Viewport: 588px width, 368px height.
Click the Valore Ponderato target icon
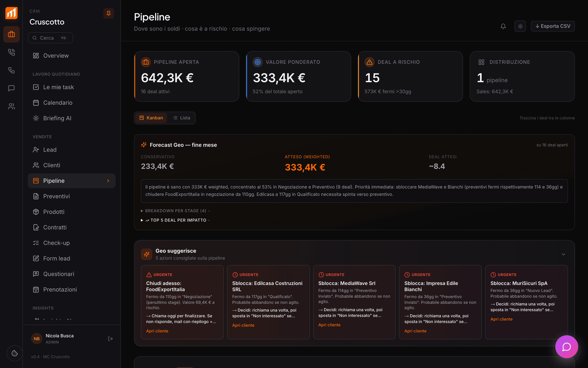point(257,62)
